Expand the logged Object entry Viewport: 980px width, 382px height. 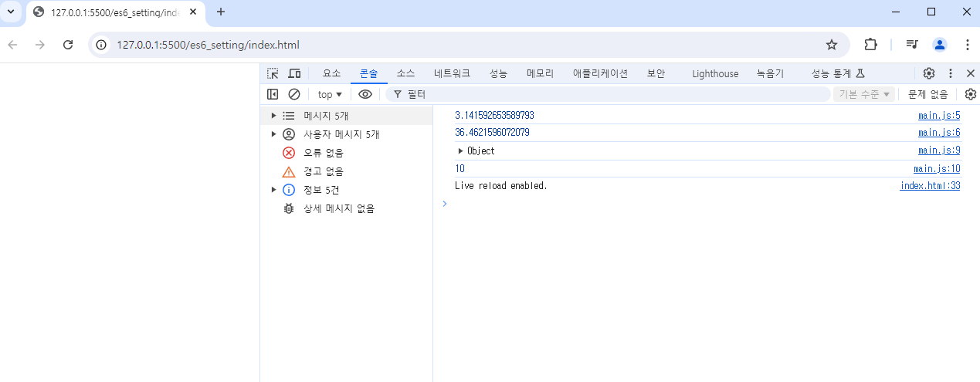pyautogui.click(x=461, y=151)
